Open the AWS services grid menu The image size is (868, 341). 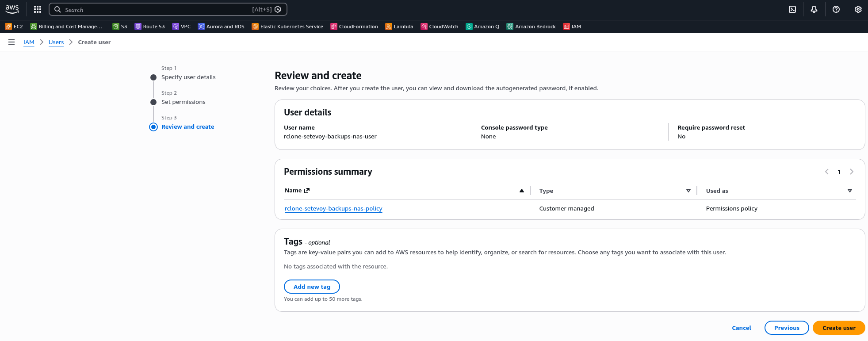(38, 9)
